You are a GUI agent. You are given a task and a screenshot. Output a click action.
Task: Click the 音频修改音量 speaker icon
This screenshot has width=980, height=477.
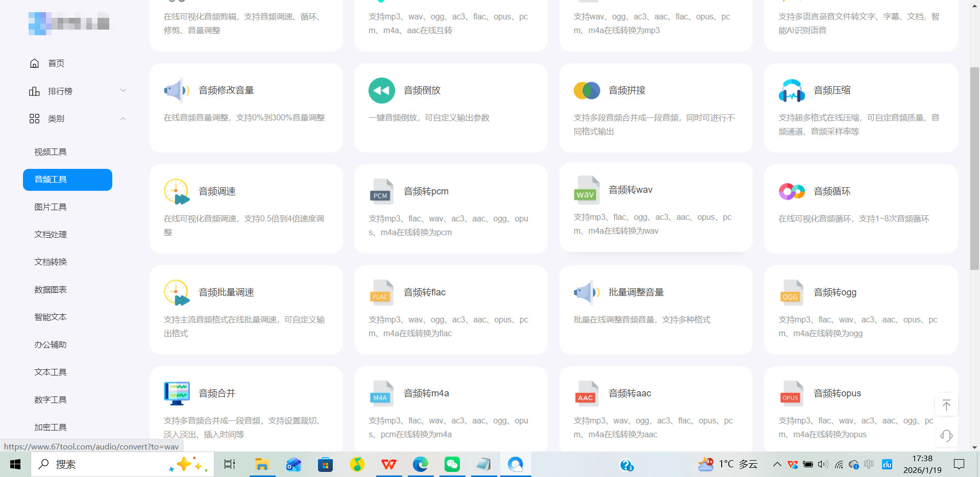177,91
